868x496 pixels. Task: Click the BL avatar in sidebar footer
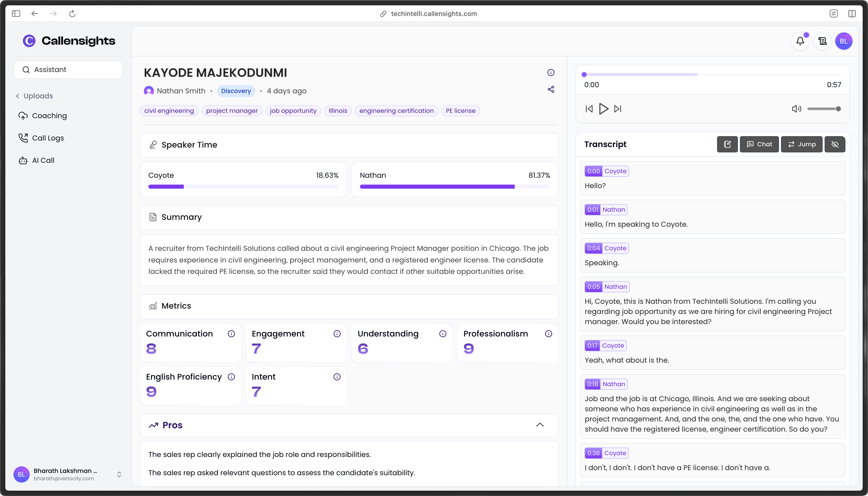(21, 474)
